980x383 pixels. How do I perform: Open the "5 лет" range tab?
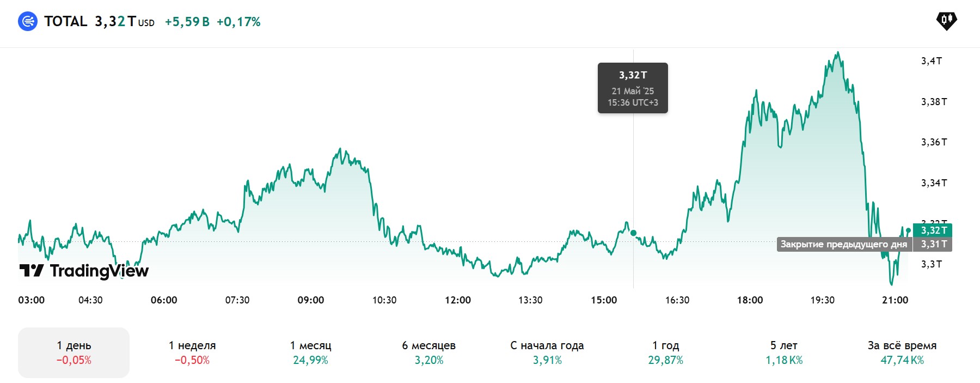point(784,352)
